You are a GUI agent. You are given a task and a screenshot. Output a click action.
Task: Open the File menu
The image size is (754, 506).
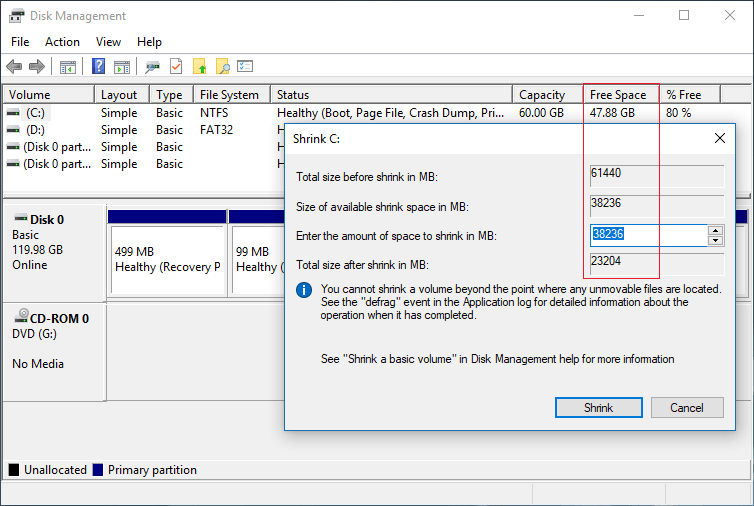coord(20,42)
